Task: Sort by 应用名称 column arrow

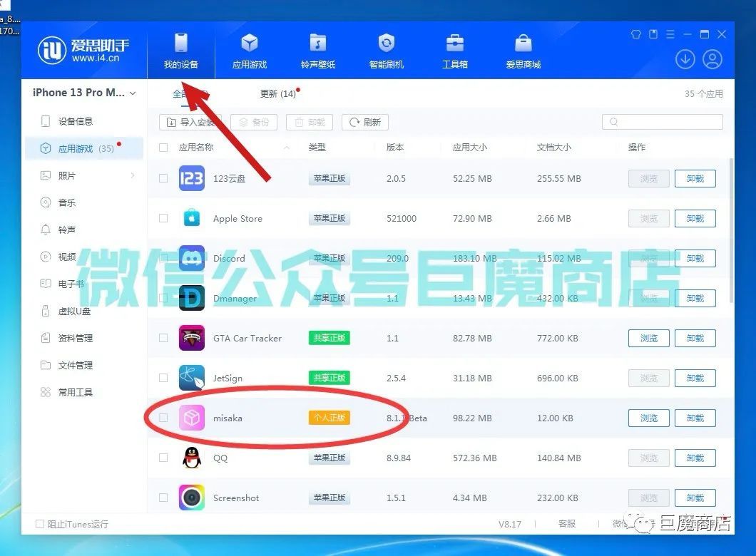Action: click(x=287, y=148)
